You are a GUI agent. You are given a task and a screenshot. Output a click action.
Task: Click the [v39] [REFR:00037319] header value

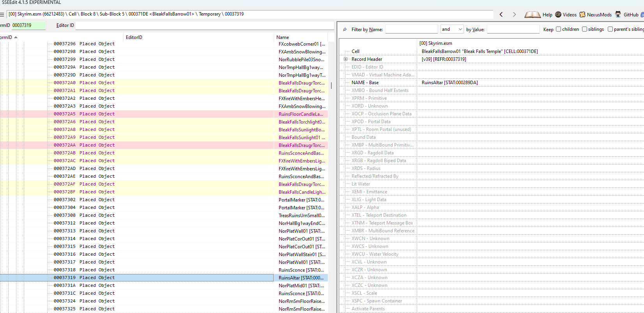[x=444, y=59]
